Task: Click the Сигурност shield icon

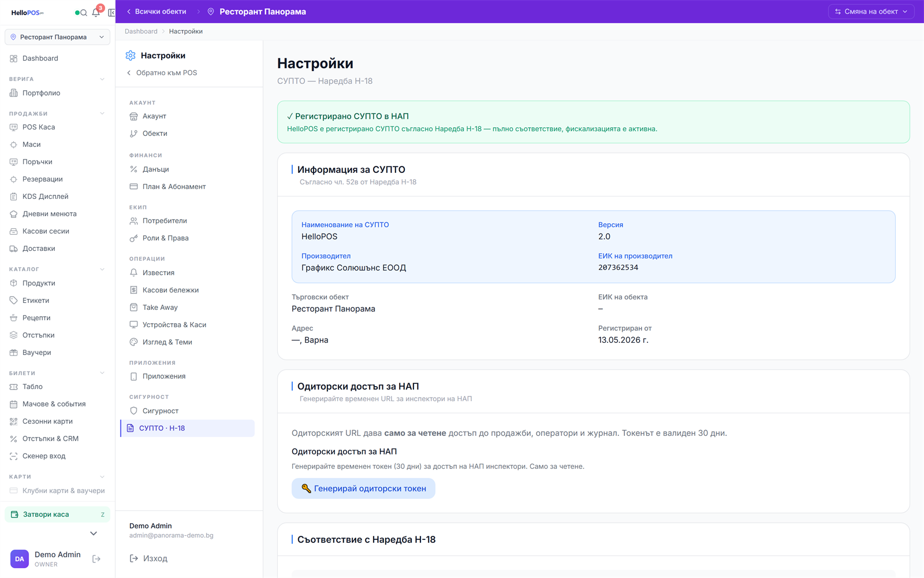Action: point(133,411)
